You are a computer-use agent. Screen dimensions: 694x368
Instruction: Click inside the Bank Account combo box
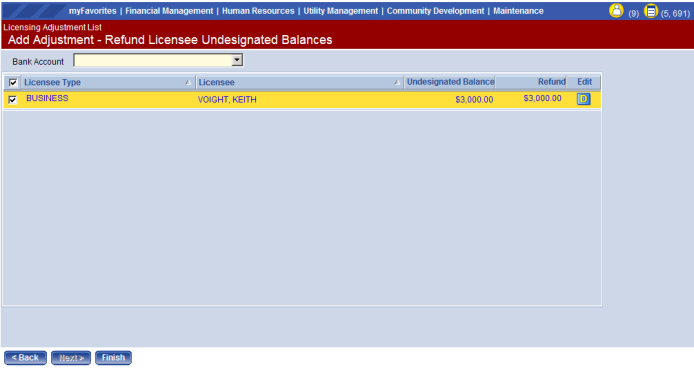[153, 60]
